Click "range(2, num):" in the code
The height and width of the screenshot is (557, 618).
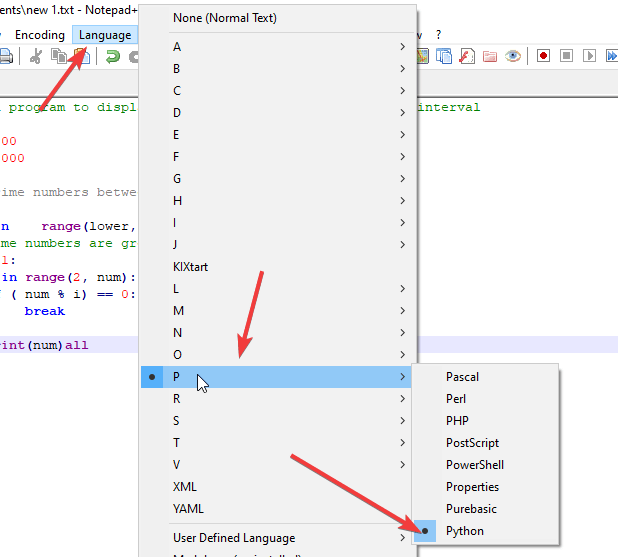coord(80,278)
